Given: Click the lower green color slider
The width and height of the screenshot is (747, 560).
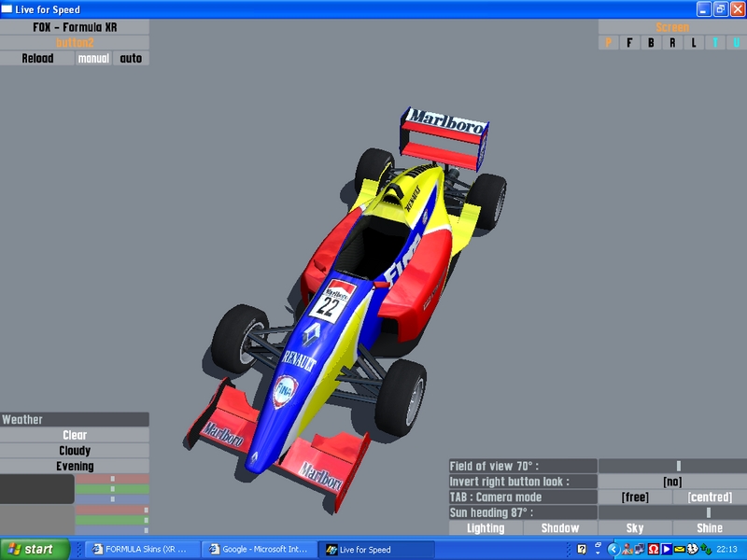Looking at the screenshot, I should pos(112,520).
